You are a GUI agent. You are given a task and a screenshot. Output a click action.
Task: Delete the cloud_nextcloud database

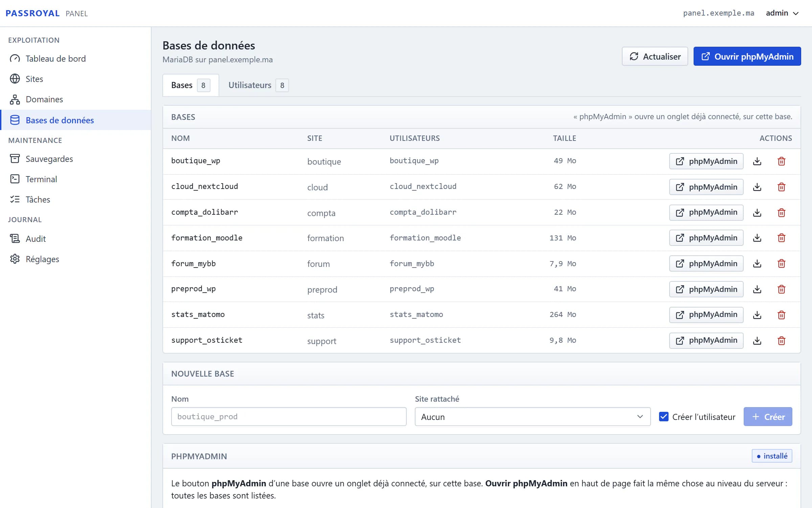pos(781,187)
